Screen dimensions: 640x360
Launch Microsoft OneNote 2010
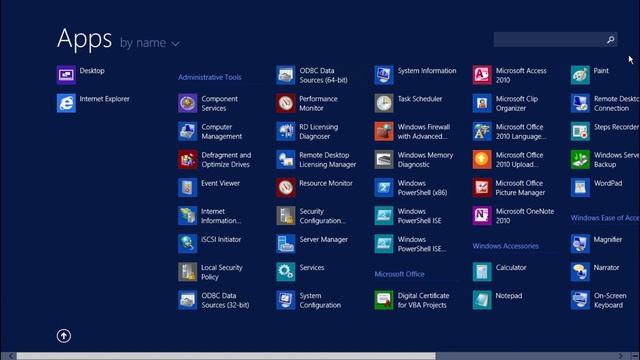[x=513, y=216]
